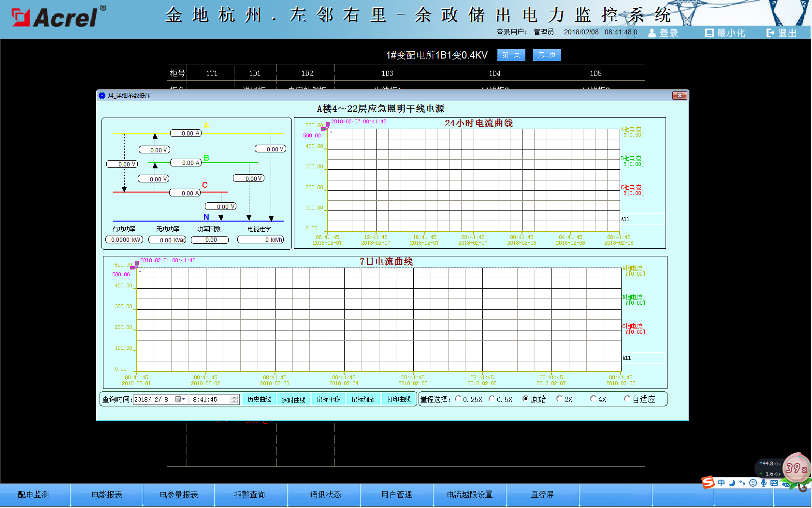The image size is (812, 508).
Task: Choose the 自适应 adaptive range option
Action: tap(627, 399)
